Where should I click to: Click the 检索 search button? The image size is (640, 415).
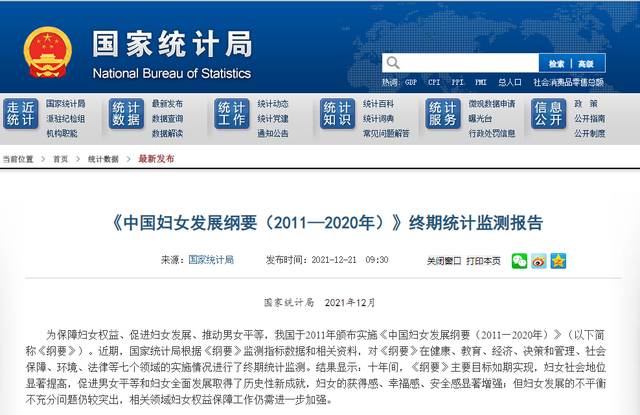pos(556,64)
